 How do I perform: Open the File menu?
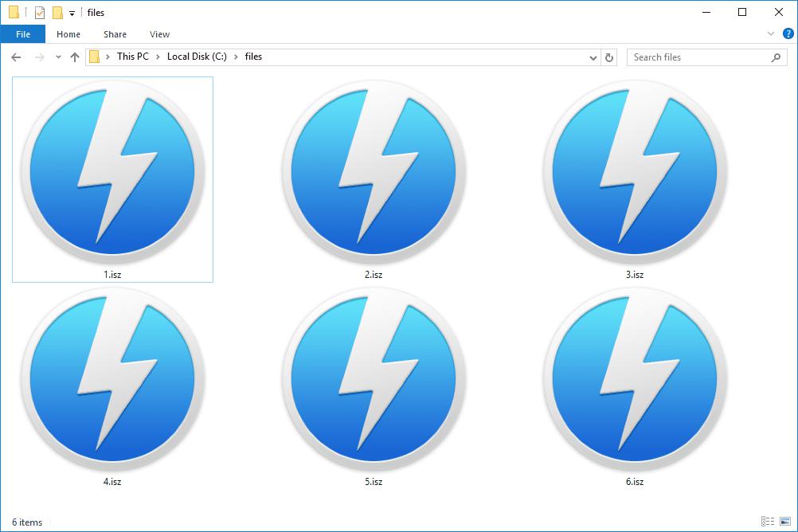(23, 34)
